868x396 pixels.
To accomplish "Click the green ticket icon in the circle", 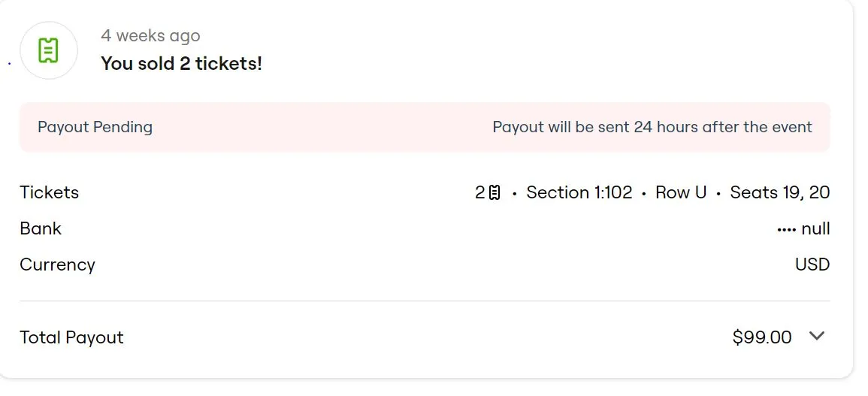I will click(49, 50).
